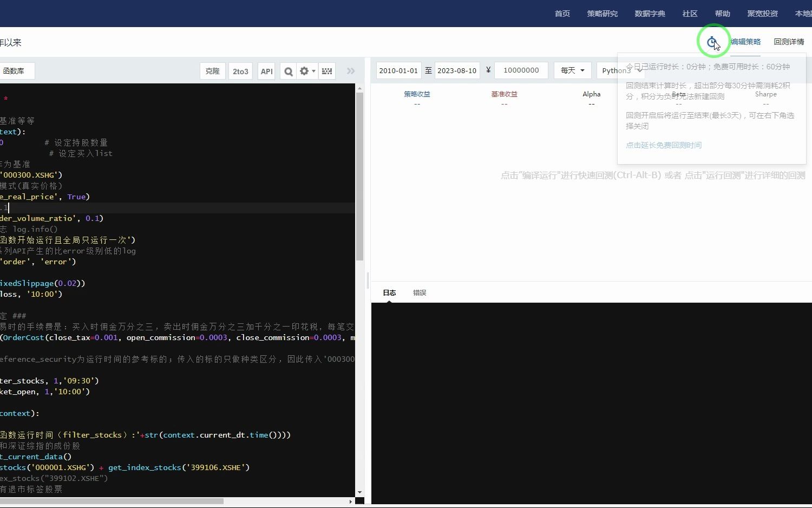812x508 pixels.
Task: Click the Alpha metric label
Action: point(591,94)
